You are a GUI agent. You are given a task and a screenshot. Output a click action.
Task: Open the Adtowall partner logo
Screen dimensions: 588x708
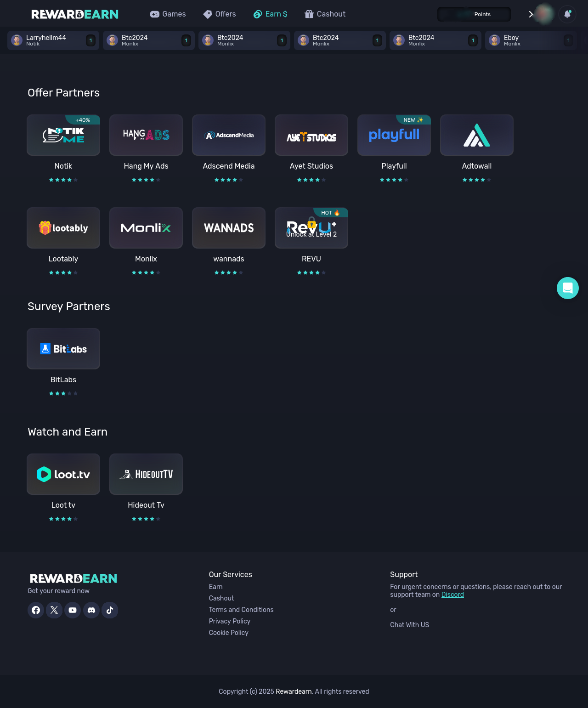(477, 135)
